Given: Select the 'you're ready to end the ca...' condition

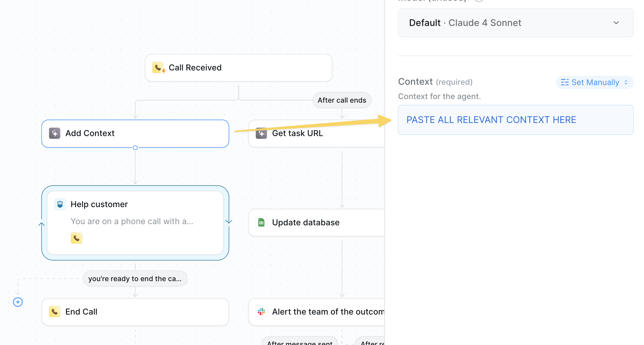Looking at the screenshot, I should click(x=135, y=279).
